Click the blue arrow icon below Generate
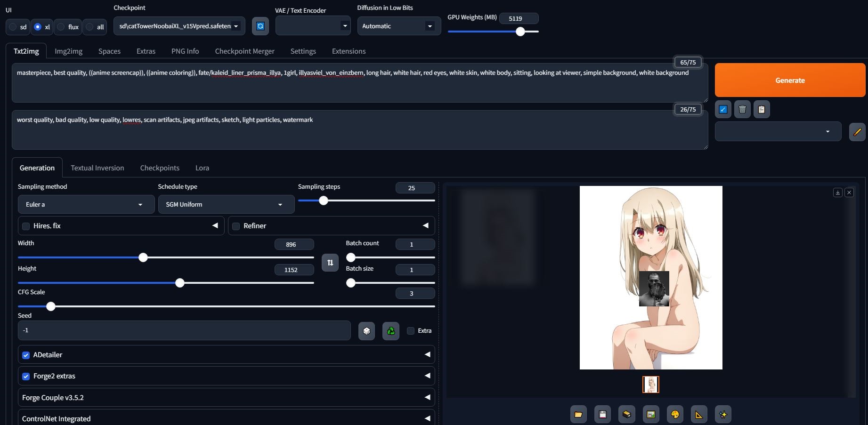The image size is (868, 425). coord(723,110)
